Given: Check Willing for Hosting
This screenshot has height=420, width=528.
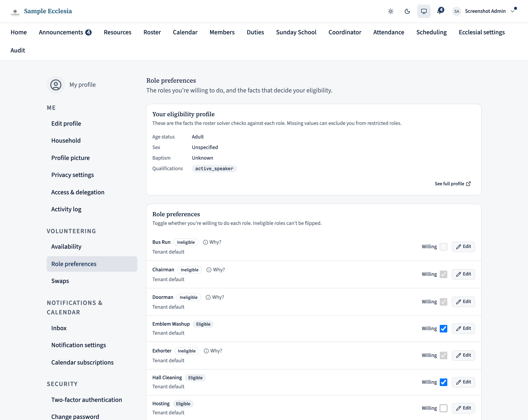Looking at the screenshot, I should 443,408.
